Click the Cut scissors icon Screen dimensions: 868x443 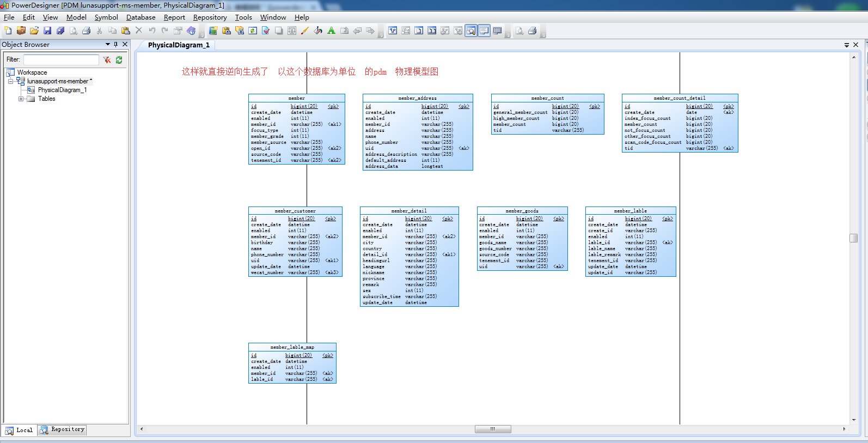(x=100, y=31)
